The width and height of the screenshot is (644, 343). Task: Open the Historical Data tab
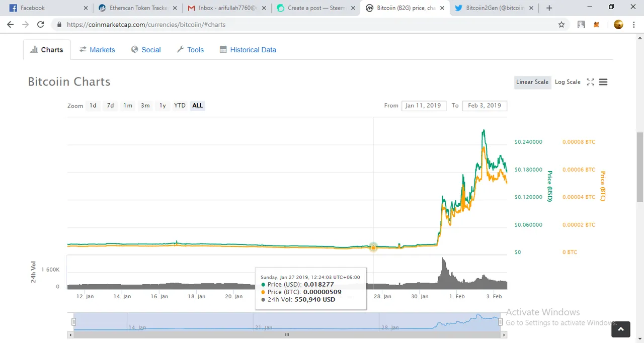248,50
